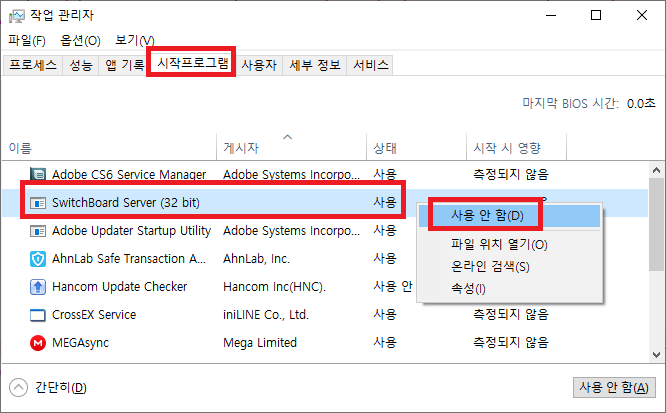Click the AhnLab Safe Transaction shield icon
Image resolution: width=666 pixels, height=413 pixels.
click(x=38, y=259)
